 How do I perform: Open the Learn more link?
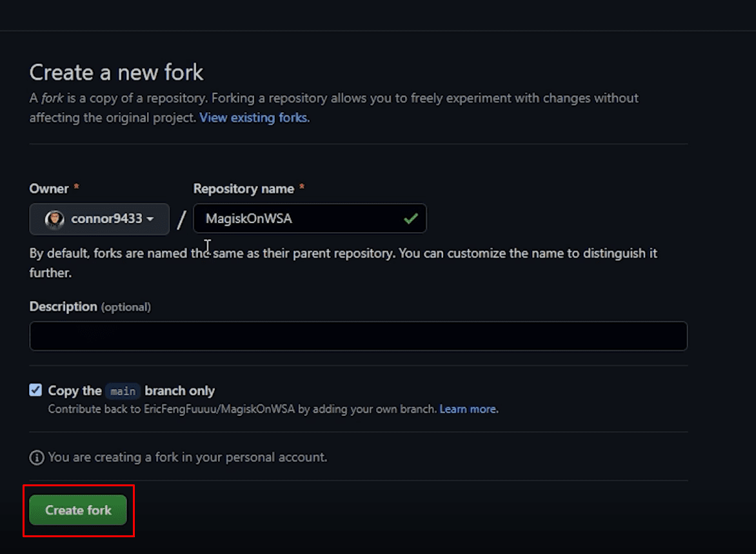click(468, 409)
